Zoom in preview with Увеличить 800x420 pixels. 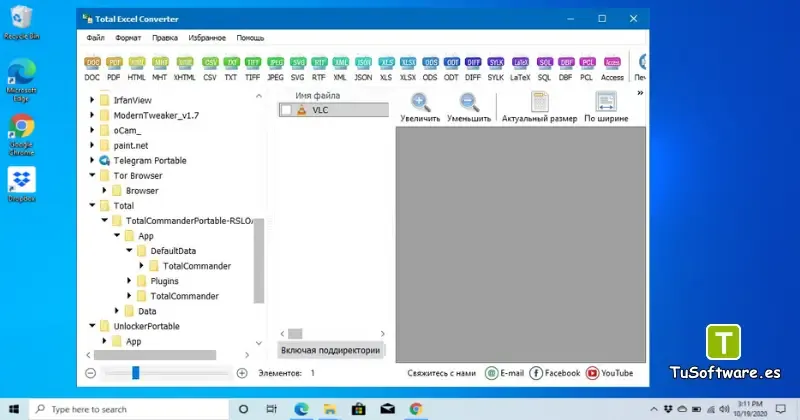tap(420, 107)
